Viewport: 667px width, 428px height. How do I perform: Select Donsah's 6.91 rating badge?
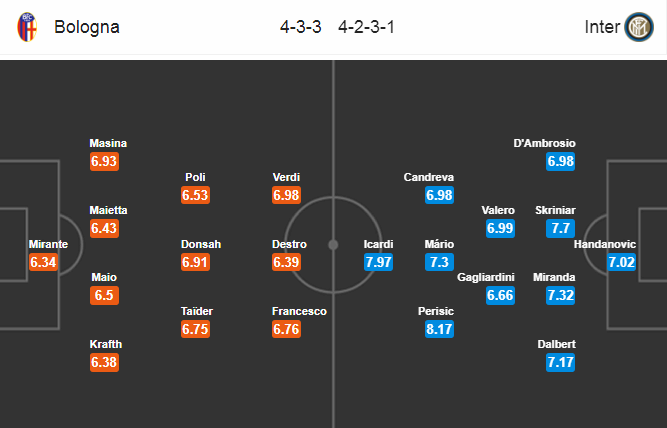pos(195,262)
